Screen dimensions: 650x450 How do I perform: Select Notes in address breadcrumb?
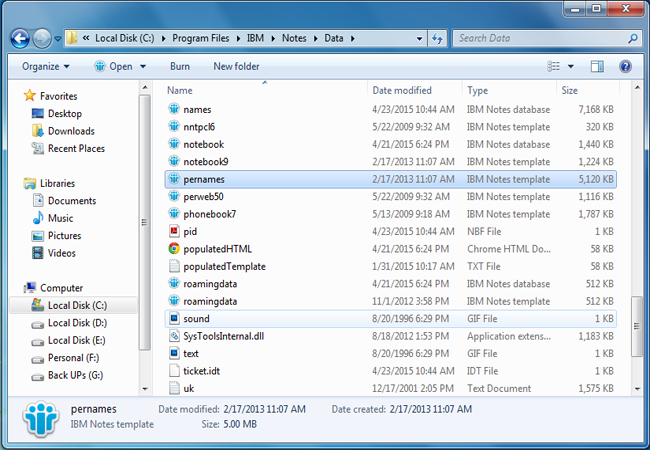(294, 38)
